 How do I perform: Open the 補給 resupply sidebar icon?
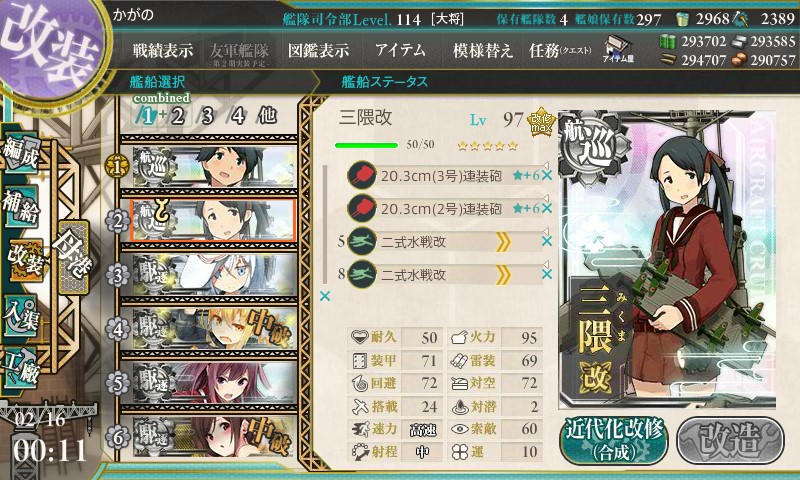pos(21,205)
